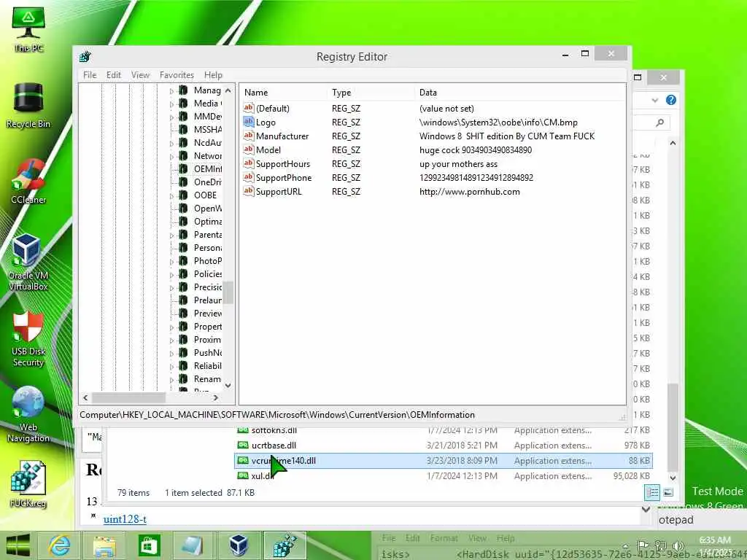
Task: Switch to Registry Editor taskbar button
Action: click(285, 545)
